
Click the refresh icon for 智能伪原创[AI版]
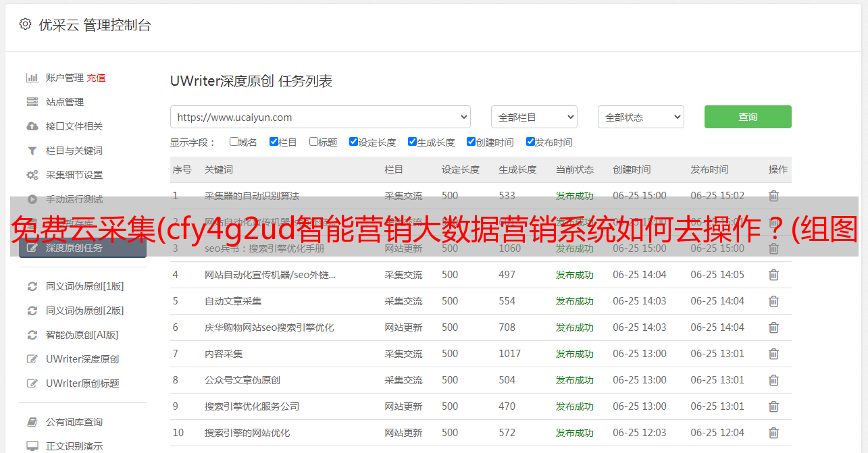32,335
